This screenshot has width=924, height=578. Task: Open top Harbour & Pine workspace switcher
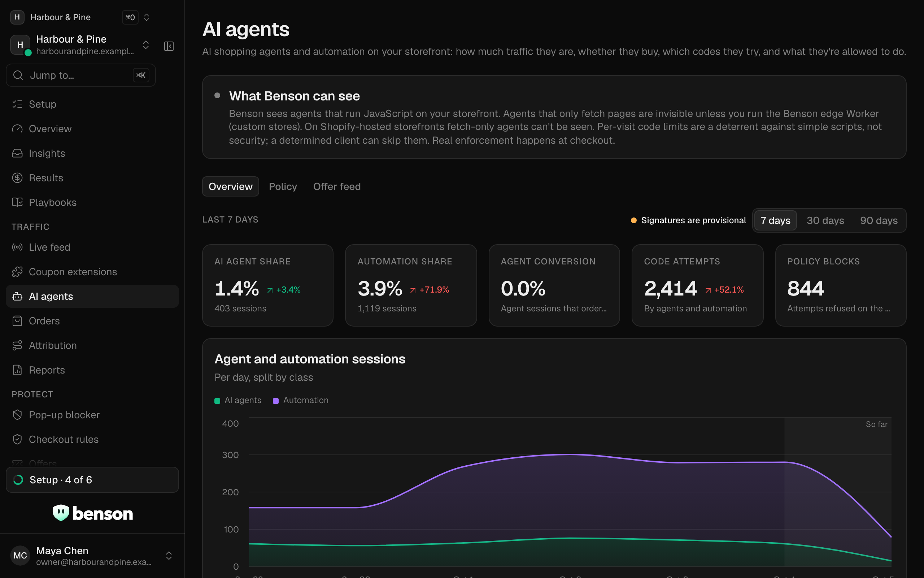[80, 17]
